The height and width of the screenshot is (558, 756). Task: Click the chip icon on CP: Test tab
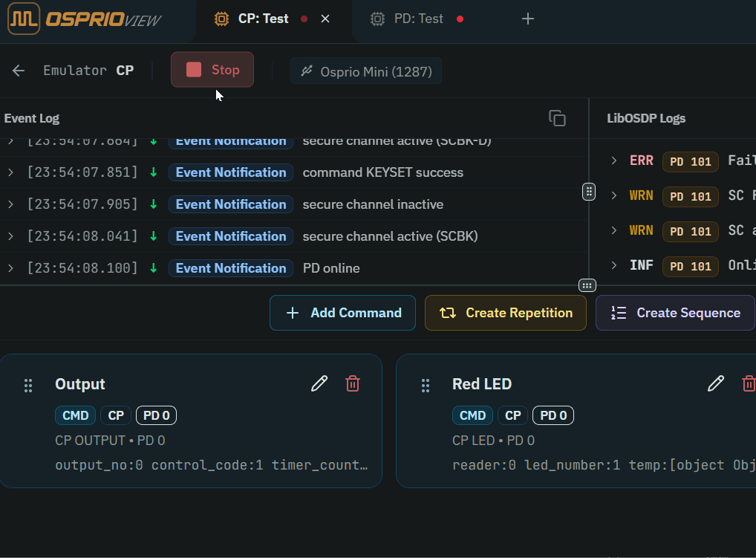(x=221, y=19)
